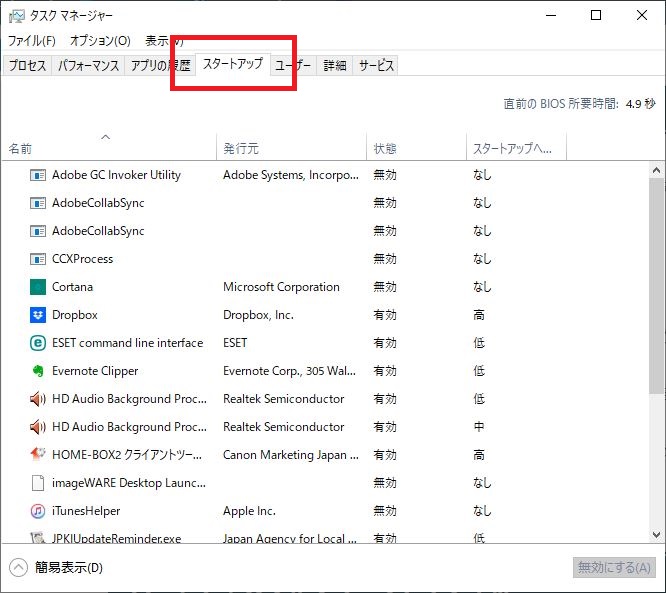This screenshot has width=666, height=593.
Task: Click the 無効 status in Cortana row
Action: point(385,287)
